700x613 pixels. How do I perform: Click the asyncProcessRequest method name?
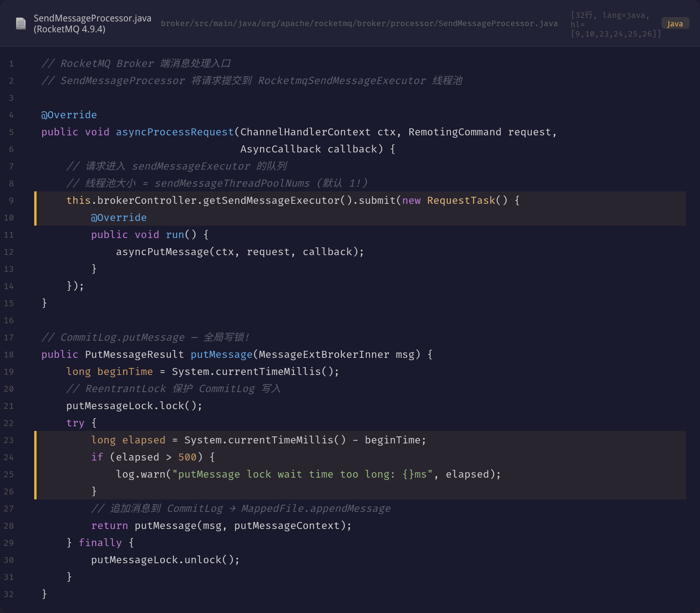click(x=175, y=132)
